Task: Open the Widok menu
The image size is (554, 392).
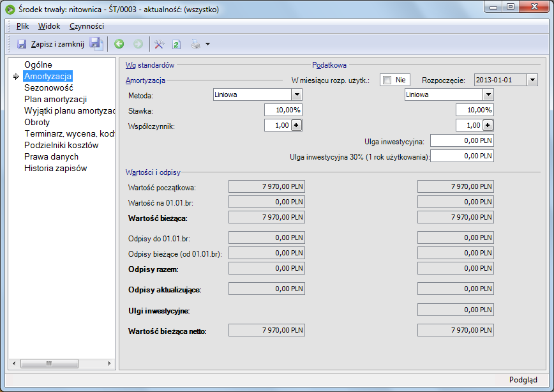Action: pyautogui.click(x=49, y=26)
